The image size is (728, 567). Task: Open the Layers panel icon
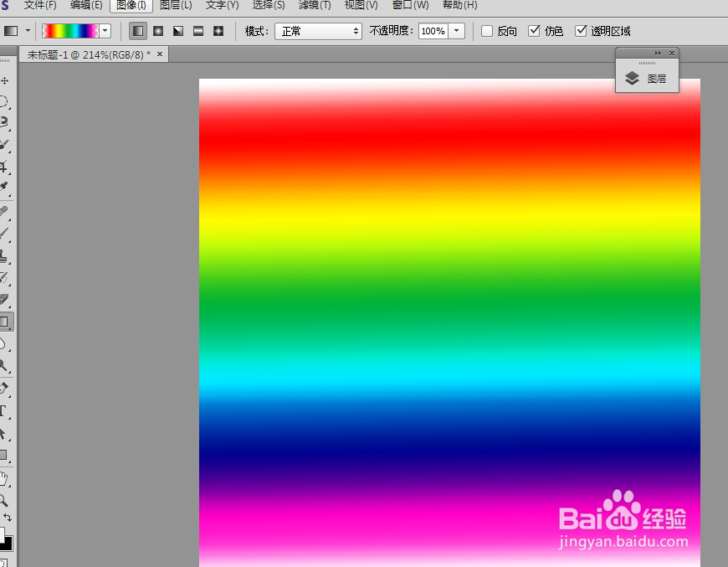pos(632,78)
